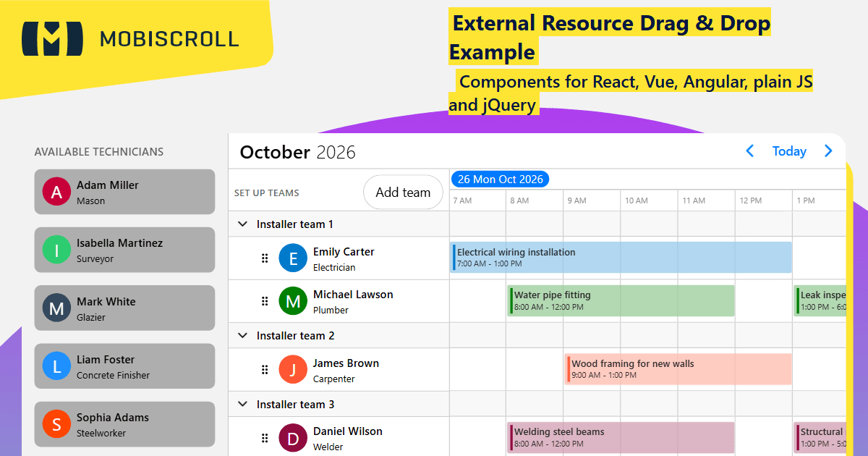Click Adam Miller's avatar
This screenshot has height=456, width=868.
(56, 192)
